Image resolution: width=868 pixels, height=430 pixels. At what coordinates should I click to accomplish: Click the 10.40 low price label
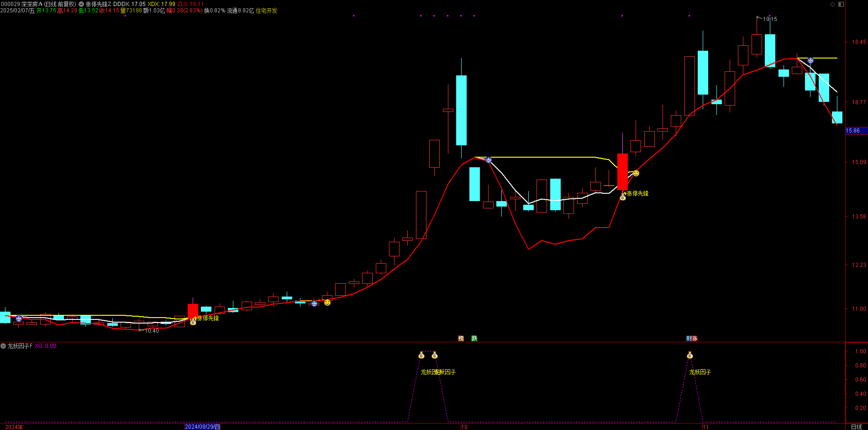pyautogui.click(x=152, y=331)
